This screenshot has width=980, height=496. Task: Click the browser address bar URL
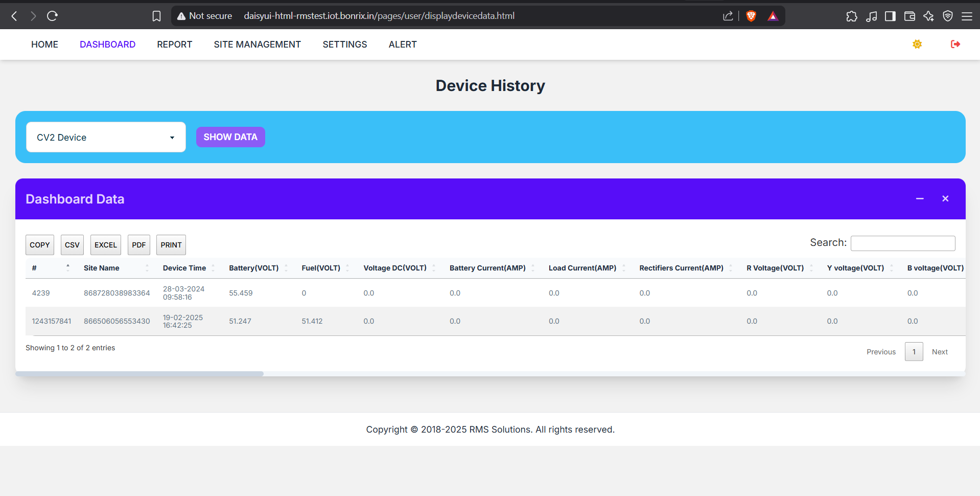(379, 16)
